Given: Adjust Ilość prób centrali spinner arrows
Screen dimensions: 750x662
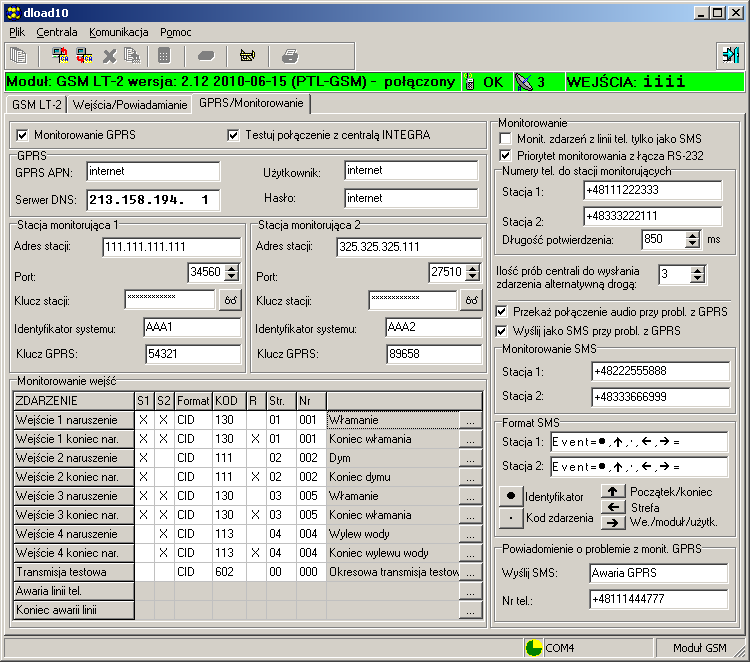Looking at the screenshot, I should click(x=698, y=275).
